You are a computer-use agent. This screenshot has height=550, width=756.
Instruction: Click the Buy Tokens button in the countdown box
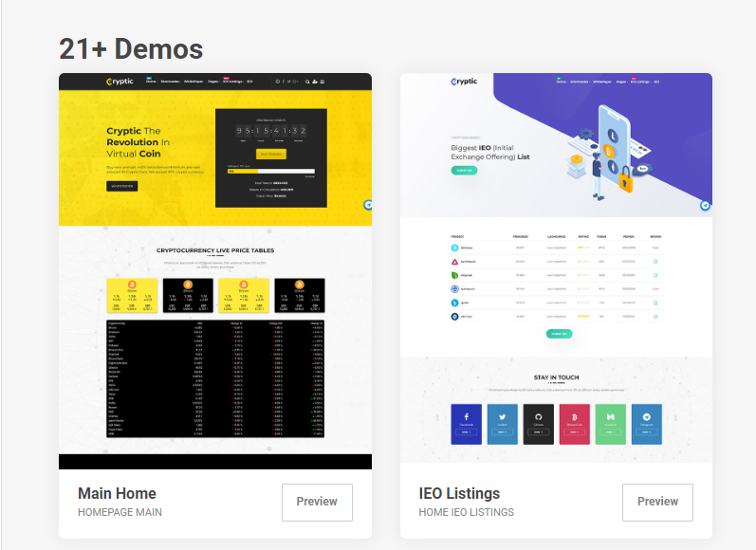[271, 154]
